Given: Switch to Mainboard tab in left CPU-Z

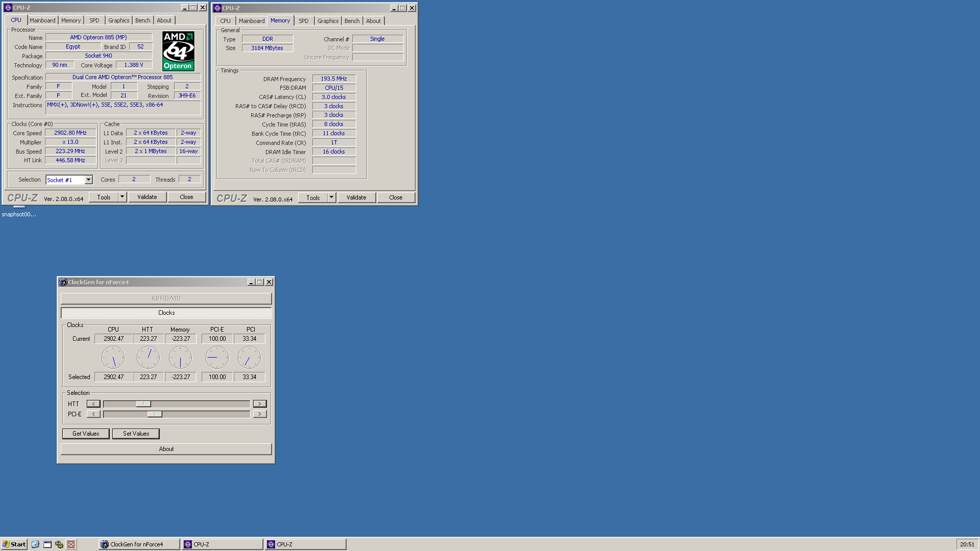Looking at the screenshot, I should pos(42,20).
